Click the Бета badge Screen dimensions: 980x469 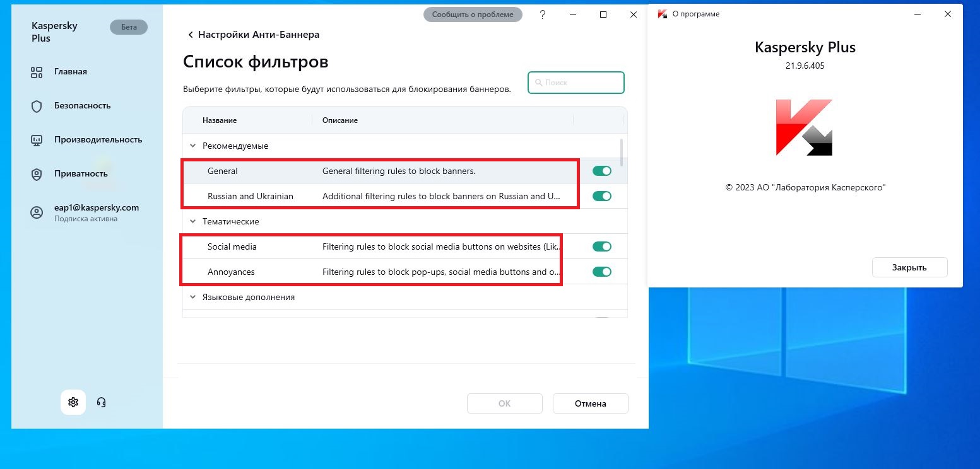tap(129, 27)
